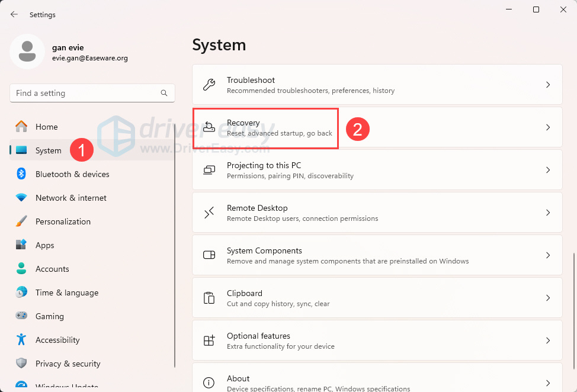Viewport: 577px width, 392px height.
Task: Open Time & language section
Action: tap(67, 293)
